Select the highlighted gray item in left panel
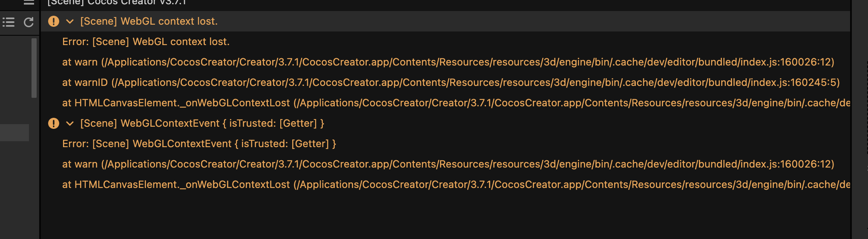The height and width of the screenshot is (239, 868). [14, 132]
